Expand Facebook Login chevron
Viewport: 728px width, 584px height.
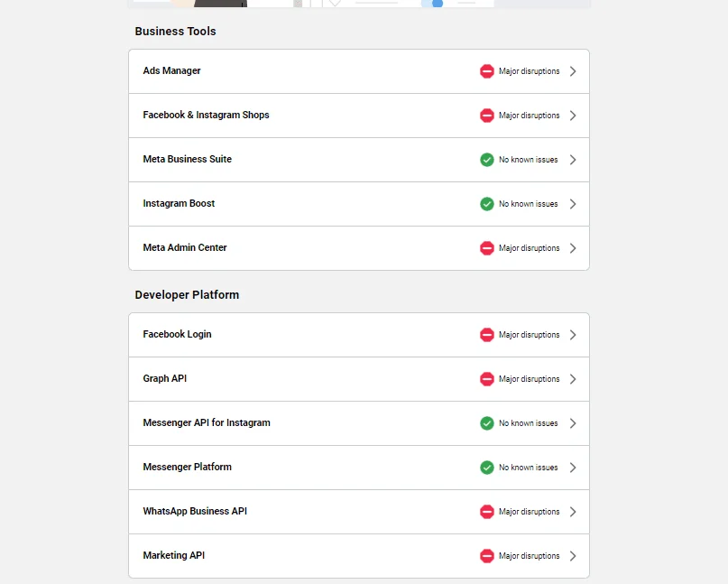pos(573,335)
